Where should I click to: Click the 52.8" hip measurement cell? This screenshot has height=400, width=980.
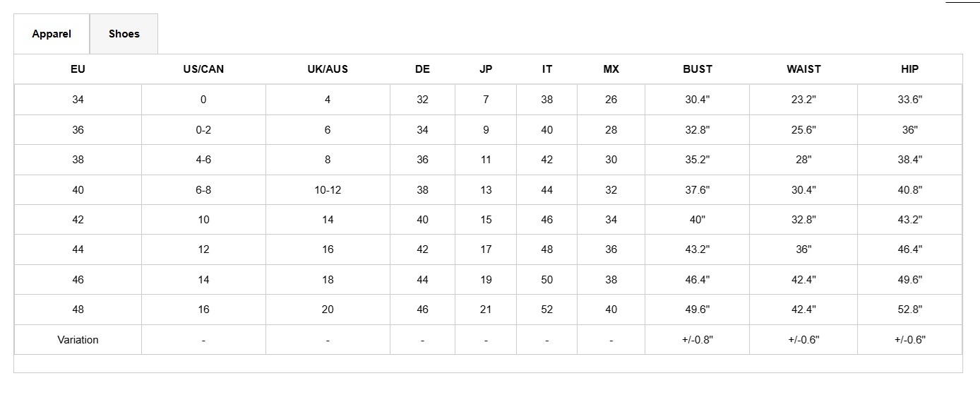click(909, 310)
